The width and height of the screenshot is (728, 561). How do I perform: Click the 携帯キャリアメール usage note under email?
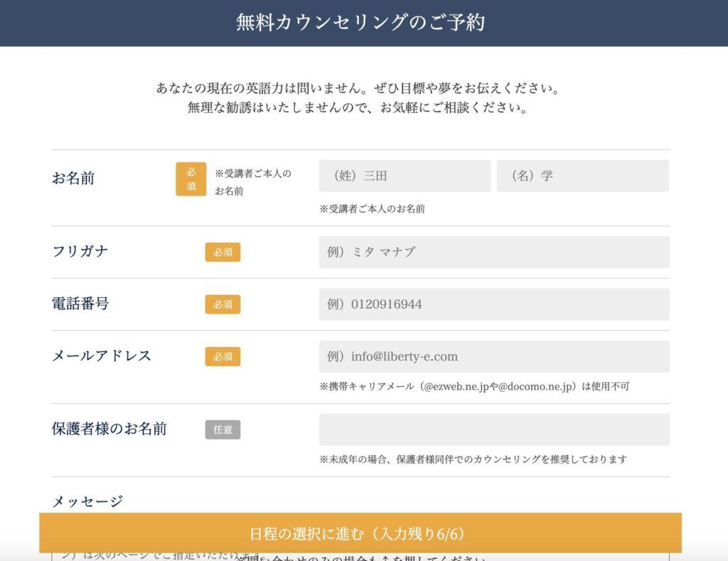click(474, 387)
